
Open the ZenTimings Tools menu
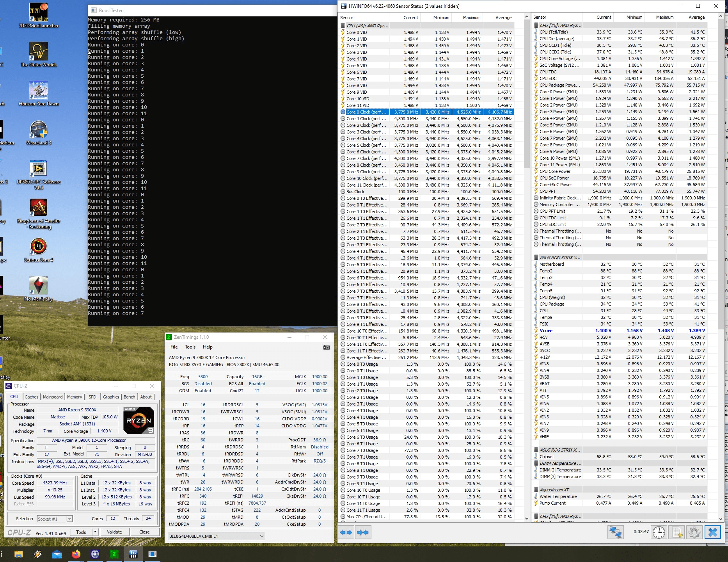pyautogui.click(x=190, y=347)
